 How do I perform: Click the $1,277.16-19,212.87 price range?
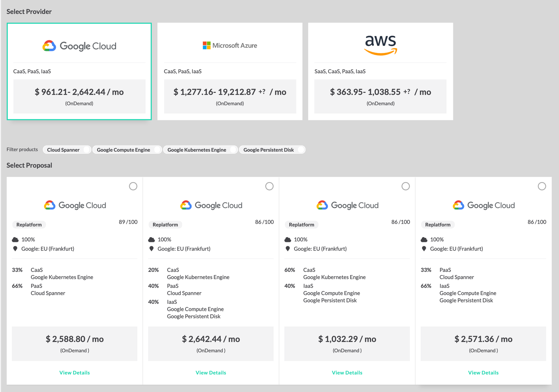(215, 92)
